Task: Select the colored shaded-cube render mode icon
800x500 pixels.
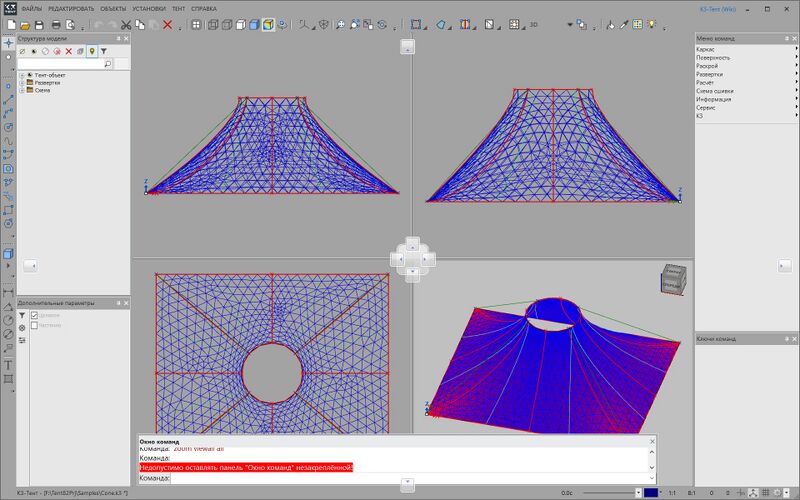Action: [268, 24]
